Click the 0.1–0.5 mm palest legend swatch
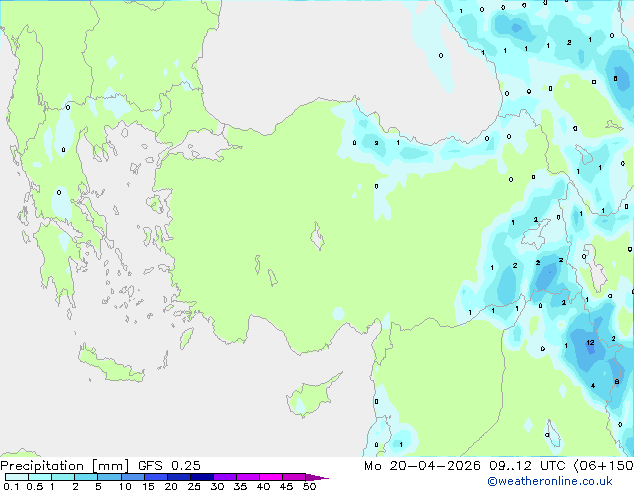Viewport: 634px width, 490px height. (x=17, y=477)
